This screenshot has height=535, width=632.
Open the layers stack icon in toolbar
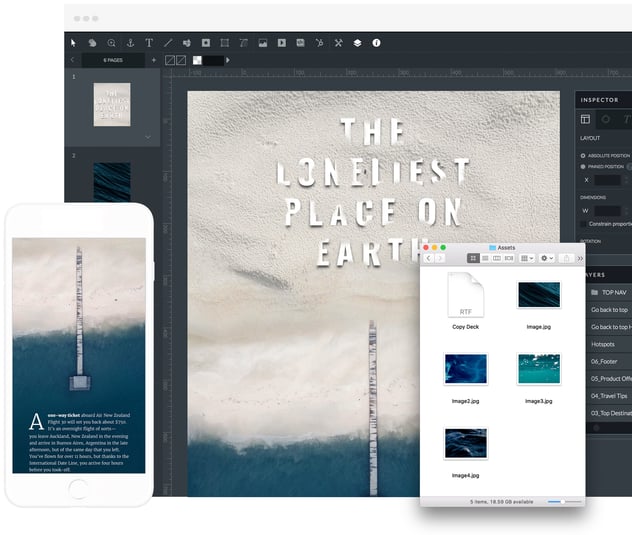pos(357,43)
